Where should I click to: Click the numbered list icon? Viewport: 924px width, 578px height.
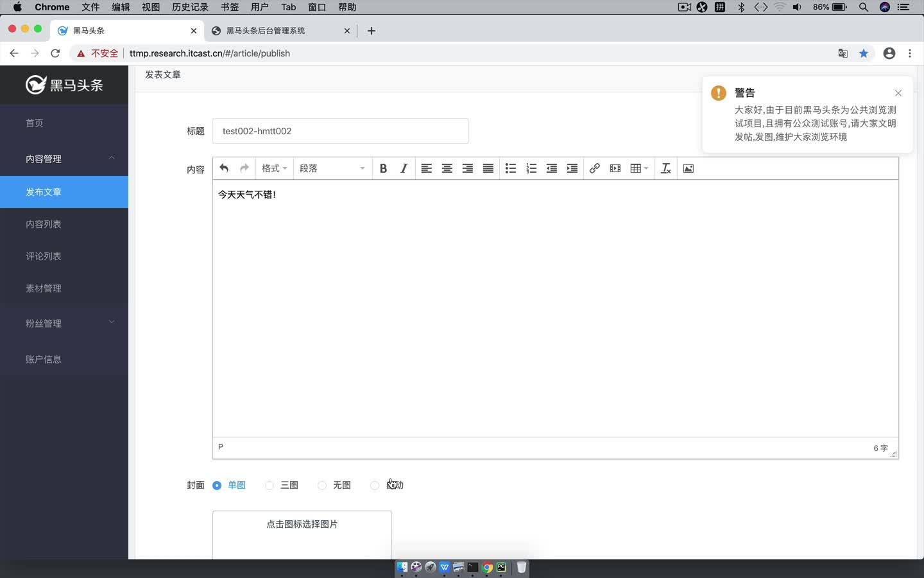(531, 168)
